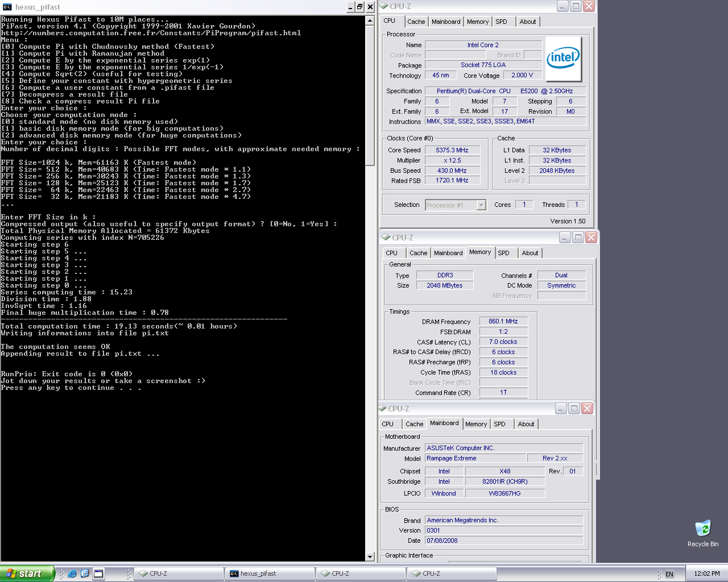Viewport: 728px width, 582px height.
Task: Click the X48 chipset field
Action: pyautogui.click(x=505, y=471)
